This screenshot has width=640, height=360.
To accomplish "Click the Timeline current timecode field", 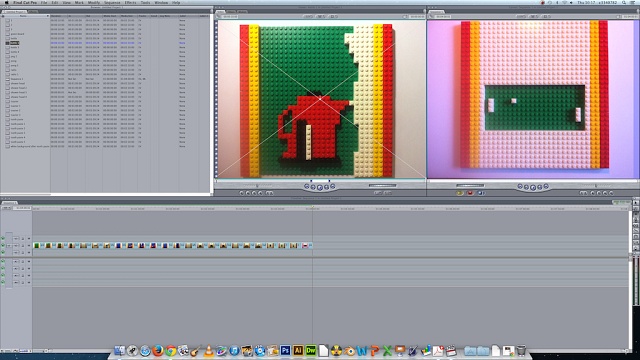I will point(22,208).
